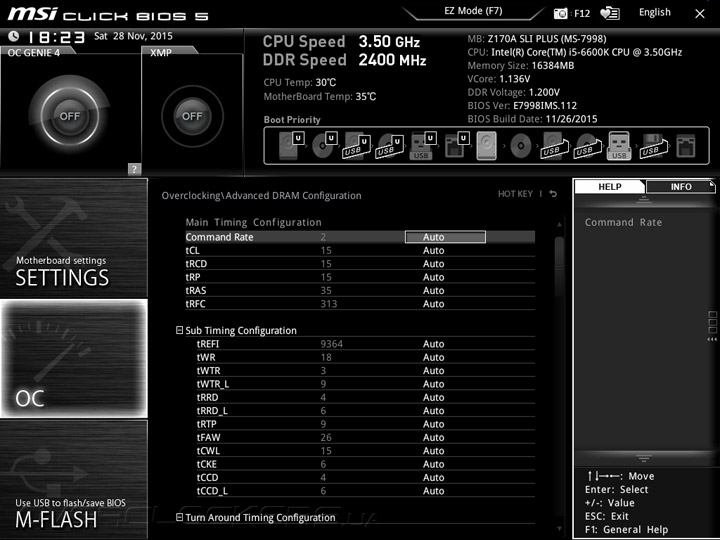Select the legacy USB CD/DVD boot icon
This screenshot has height=540, width=720.
click(x=589, y=146)
